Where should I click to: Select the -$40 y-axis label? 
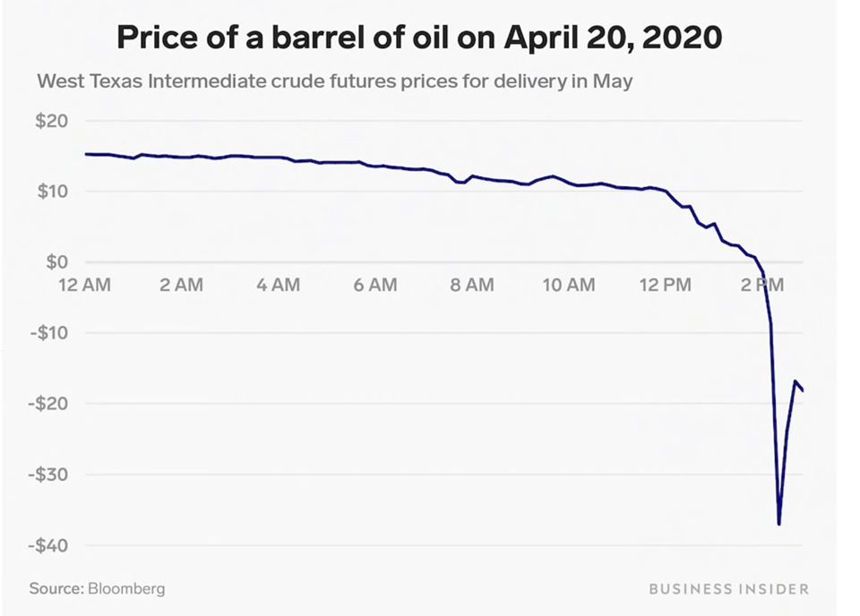(51, 545)
